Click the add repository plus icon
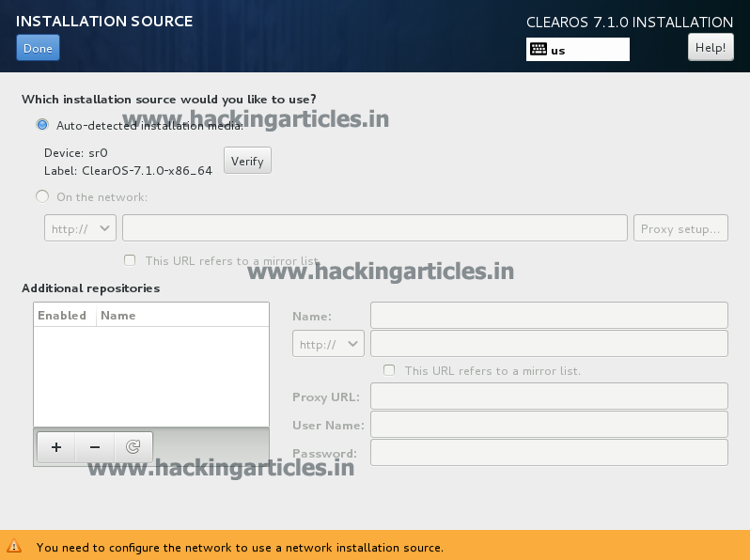 (56, 447)
